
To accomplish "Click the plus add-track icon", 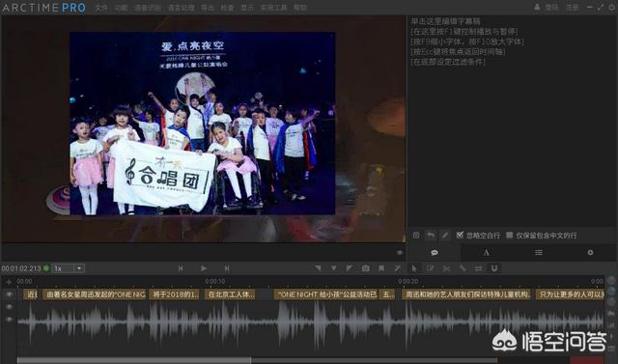I will point(9,282).
